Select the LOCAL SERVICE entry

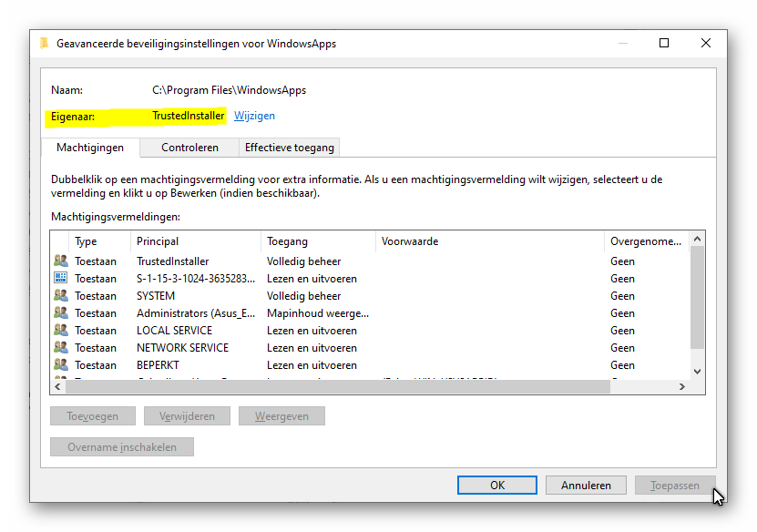click(x=174, y=331)
